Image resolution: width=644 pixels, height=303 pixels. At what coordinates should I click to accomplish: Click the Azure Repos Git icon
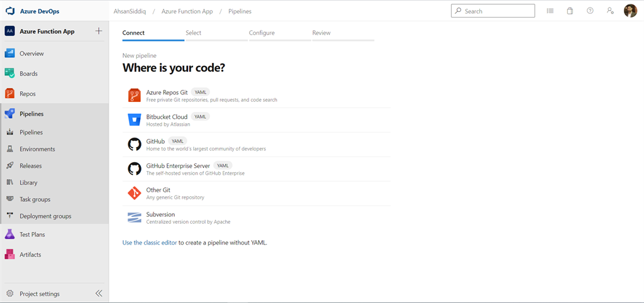[x=135, y=96]
